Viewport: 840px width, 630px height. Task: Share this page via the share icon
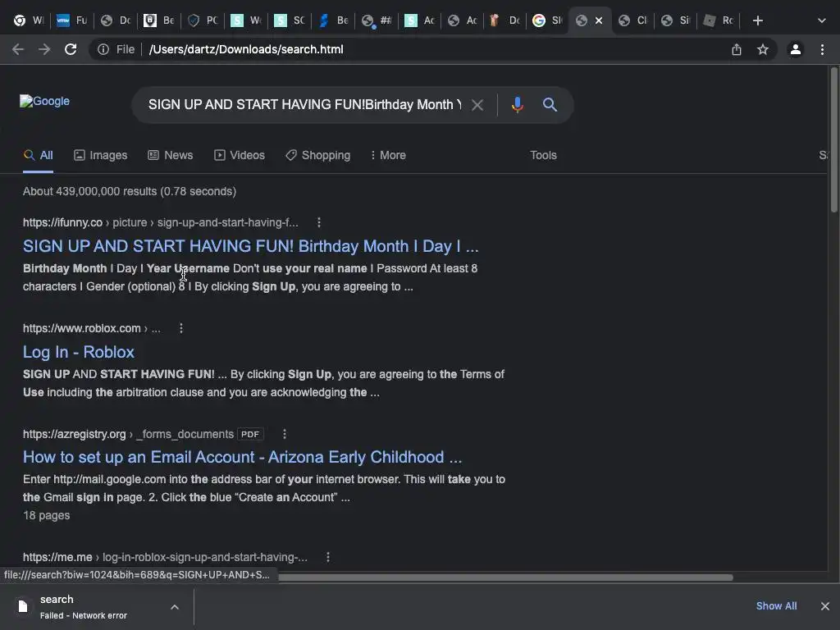[737, 49]
